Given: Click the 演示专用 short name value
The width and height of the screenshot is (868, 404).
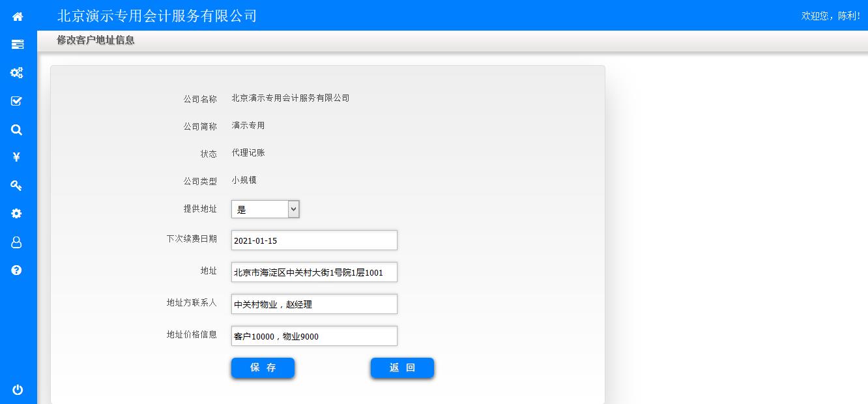Looking at the screenshot, I should click(248, 125).
